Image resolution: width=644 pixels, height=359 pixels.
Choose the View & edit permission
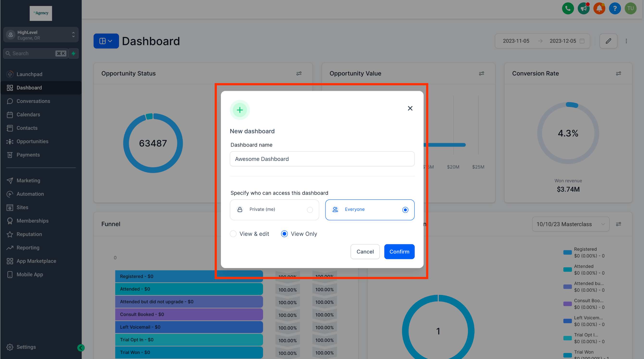pos(249,234)
